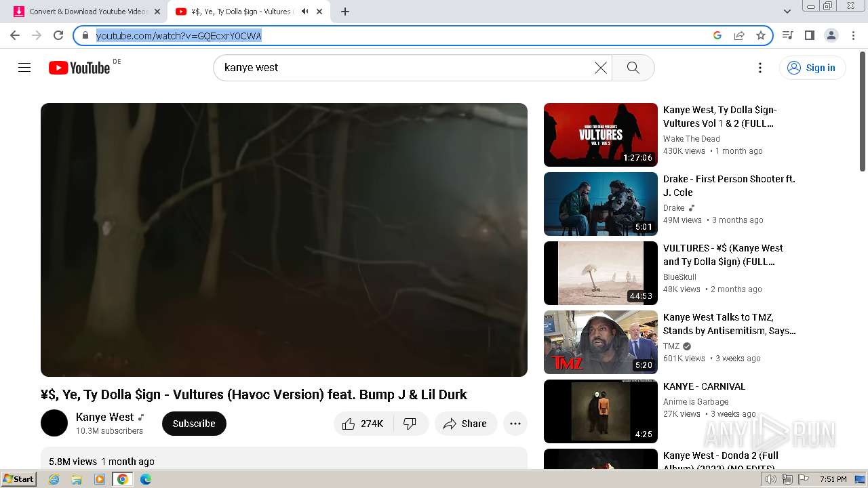The image size is (868, 488).
Task: Open Vultures Vol 1 & 2 thumbnail
Action: (x=601, y=135)
